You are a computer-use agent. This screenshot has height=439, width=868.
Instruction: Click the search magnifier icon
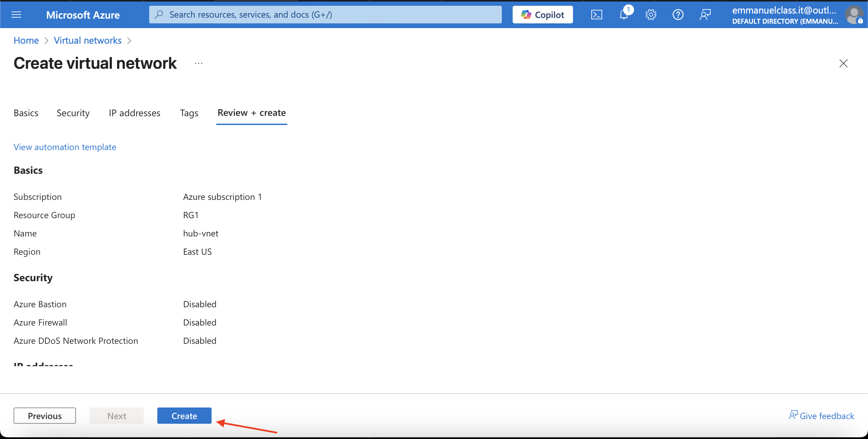coord(159,15)
